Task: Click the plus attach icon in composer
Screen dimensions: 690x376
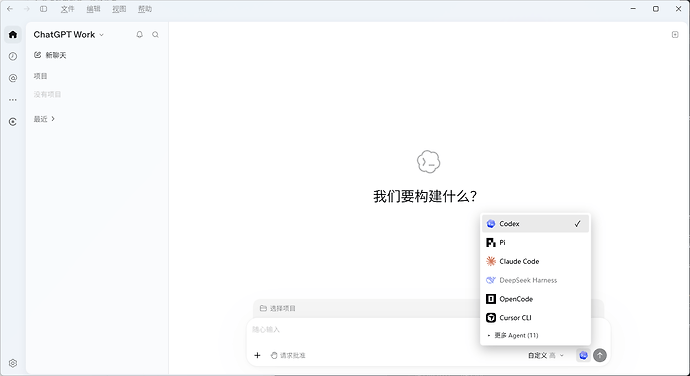Action: point(257,355)
